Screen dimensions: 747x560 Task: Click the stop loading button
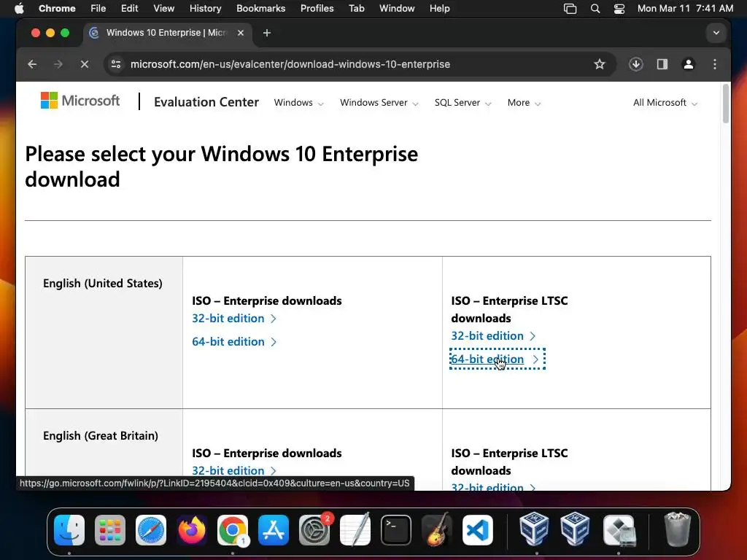(x=85, y=64)
